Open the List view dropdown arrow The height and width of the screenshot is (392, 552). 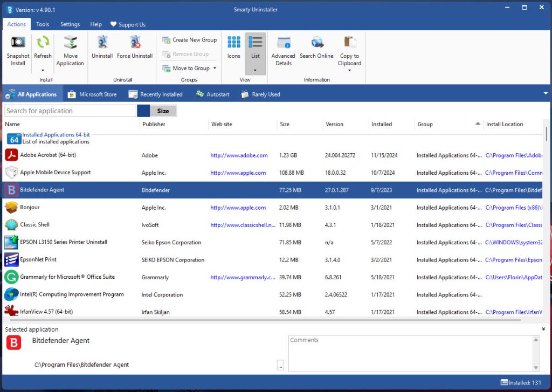[255, 70]
